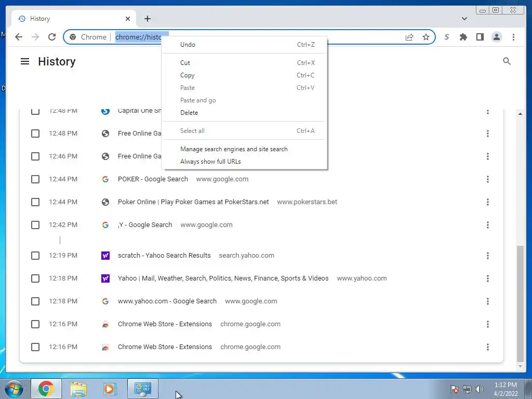Check the www.yahoo.com - Google Search entry
532x399 pixels.
click(x=35, y=301)
